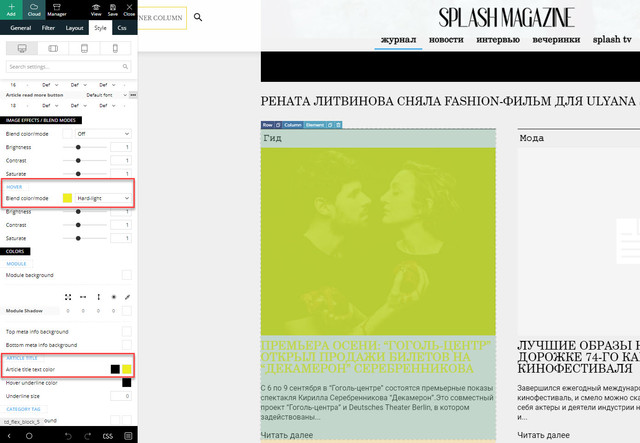Click the Module Shadow vertical offset icon
The height and width of the screenshot is (443, 640).
click(x=98, y=297)
